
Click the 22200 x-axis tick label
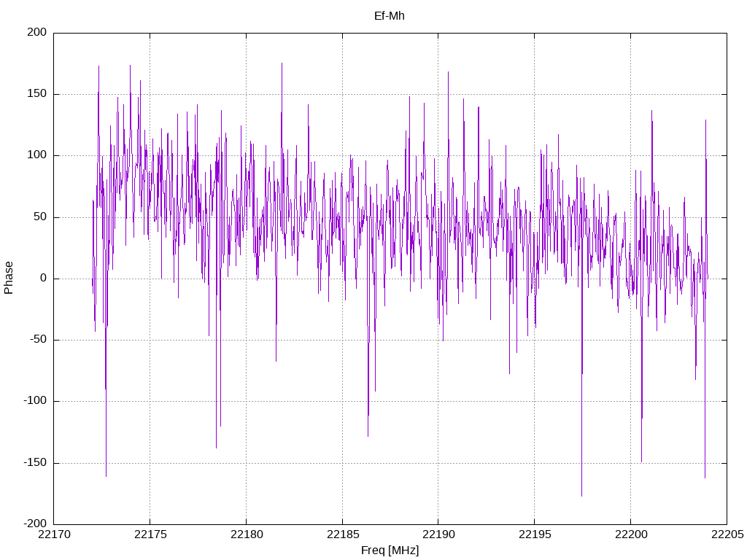pyautogui.click(x=631, y=534)
